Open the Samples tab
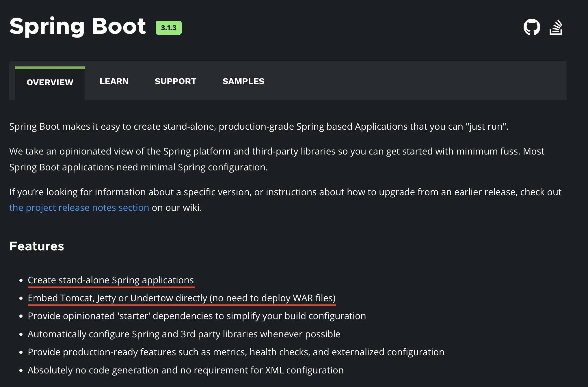This screenshot has width=588, height=387. [x=243, y=81]
